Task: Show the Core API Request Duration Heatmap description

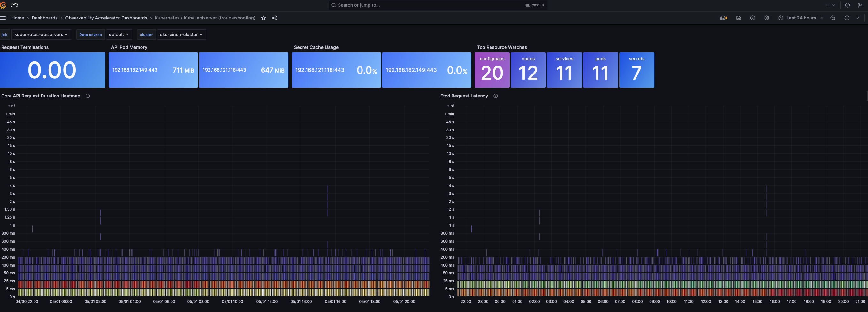Action: pos(88,96)
